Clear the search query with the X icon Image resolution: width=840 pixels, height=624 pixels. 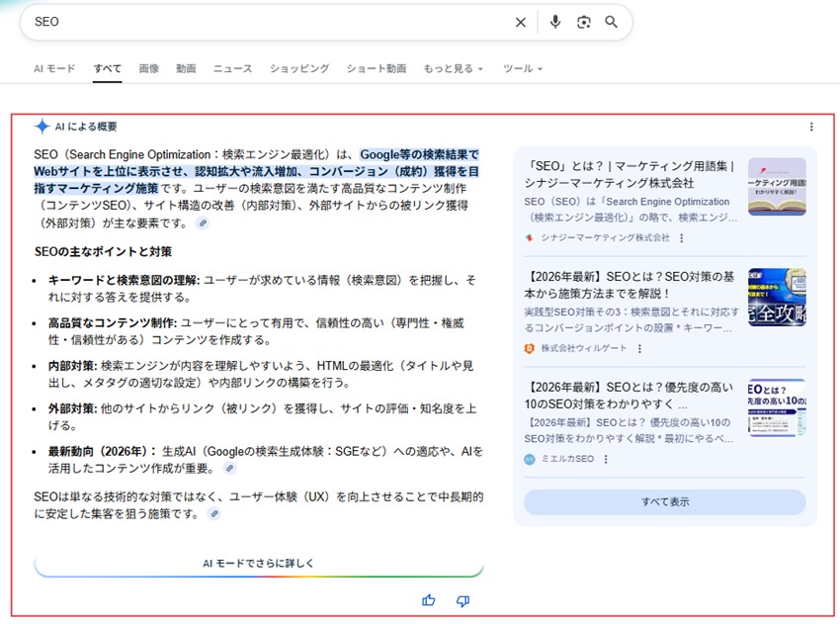[x=521, y=22]
